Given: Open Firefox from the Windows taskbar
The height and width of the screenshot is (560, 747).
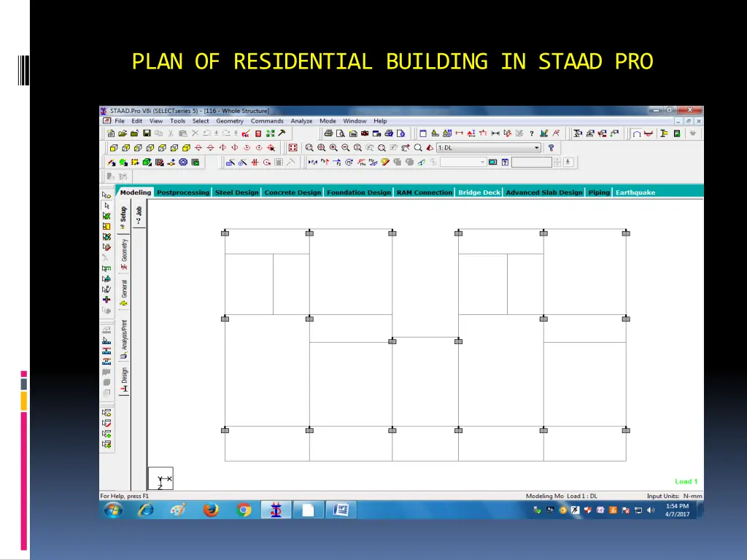Looking at the screenshot, I should click(x=212, y=510).
